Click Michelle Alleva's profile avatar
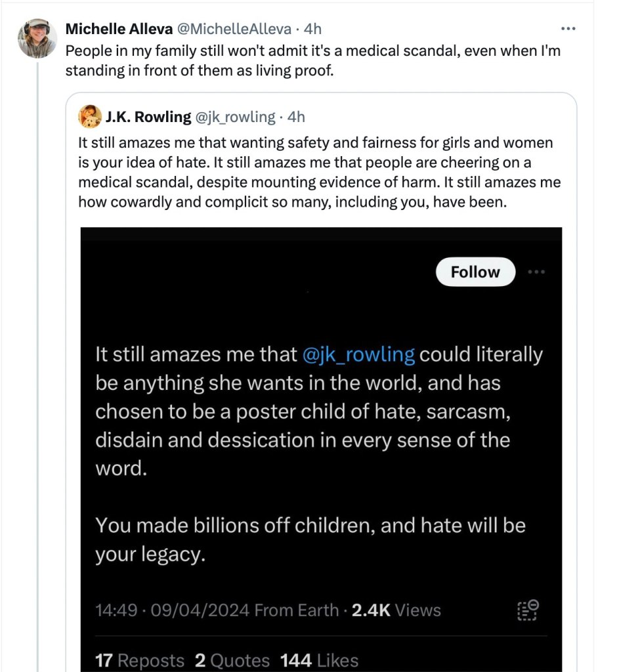Viewport: 617px width, 672px height. 37,38
